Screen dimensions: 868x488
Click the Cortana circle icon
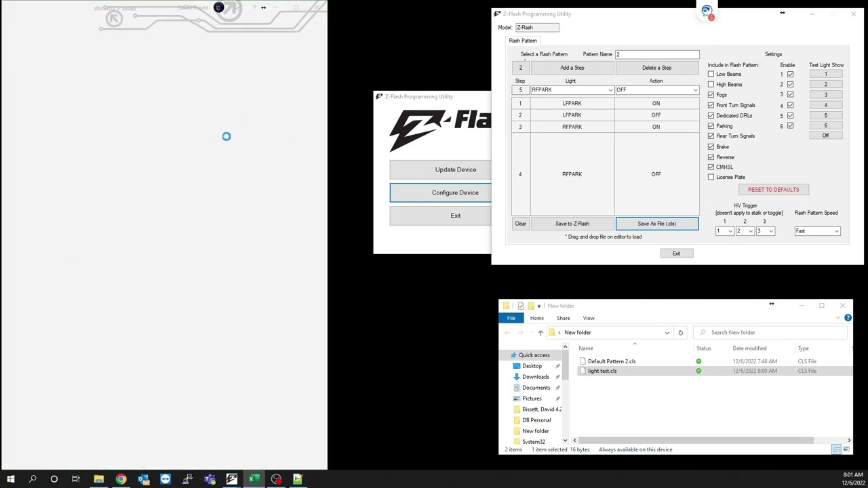pyautogui.click(x=54, y=479)
